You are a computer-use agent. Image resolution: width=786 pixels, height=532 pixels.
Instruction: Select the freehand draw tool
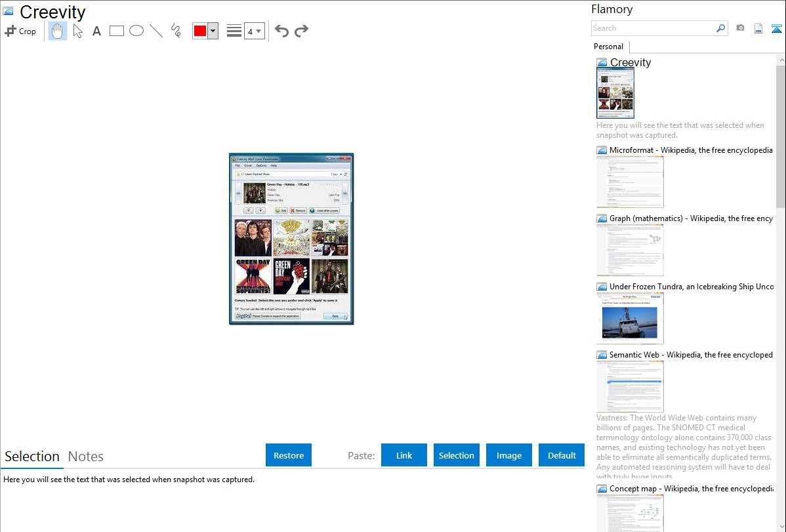point(176,31)
